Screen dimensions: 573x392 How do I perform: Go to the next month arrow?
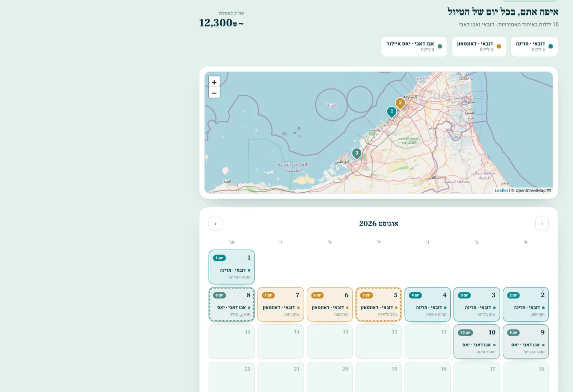[x=215, y=223]
